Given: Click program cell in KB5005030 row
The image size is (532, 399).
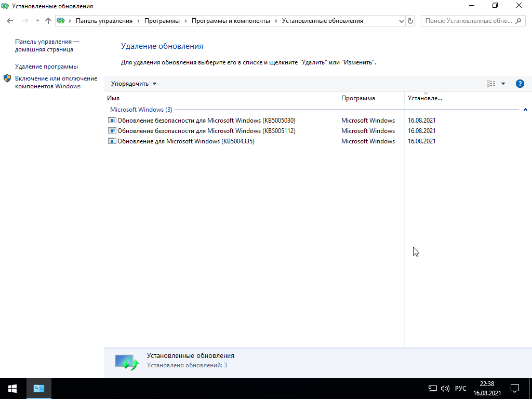Looking at the screenshot, I should 368,121.
